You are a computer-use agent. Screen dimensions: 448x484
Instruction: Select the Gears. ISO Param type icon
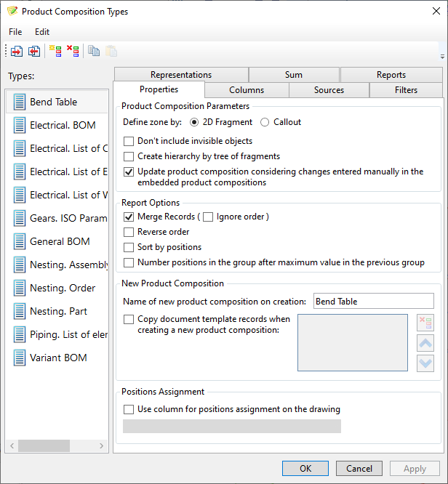point(20,218)
